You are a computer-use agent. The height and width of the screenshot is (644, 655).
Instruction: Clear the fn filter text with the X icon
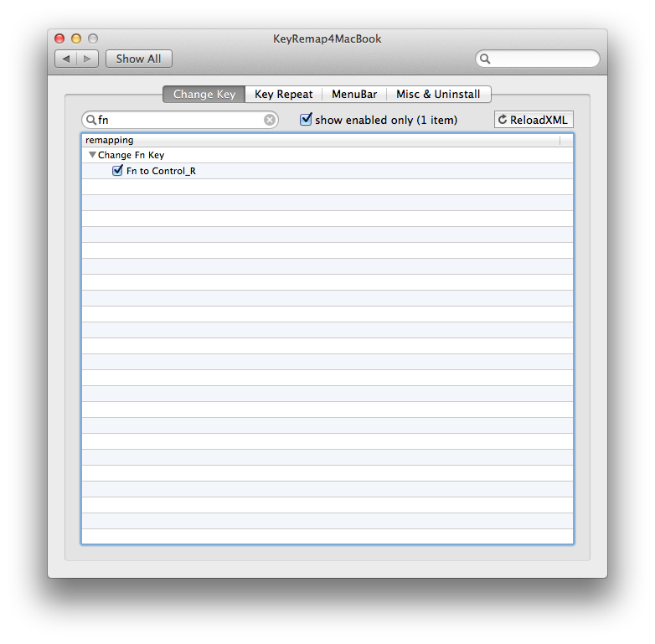(x=270, y=120)
